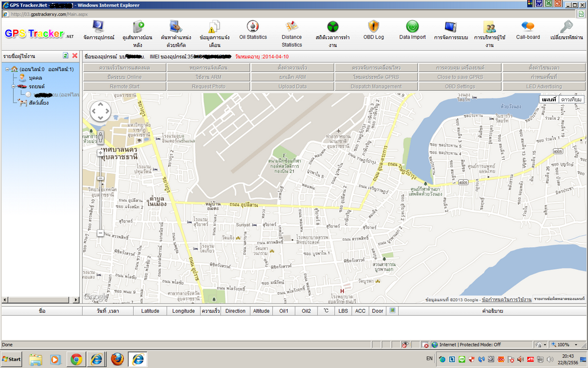Open Data Import green icon
This screenshot has width=588, height=368.
point(412,26)
